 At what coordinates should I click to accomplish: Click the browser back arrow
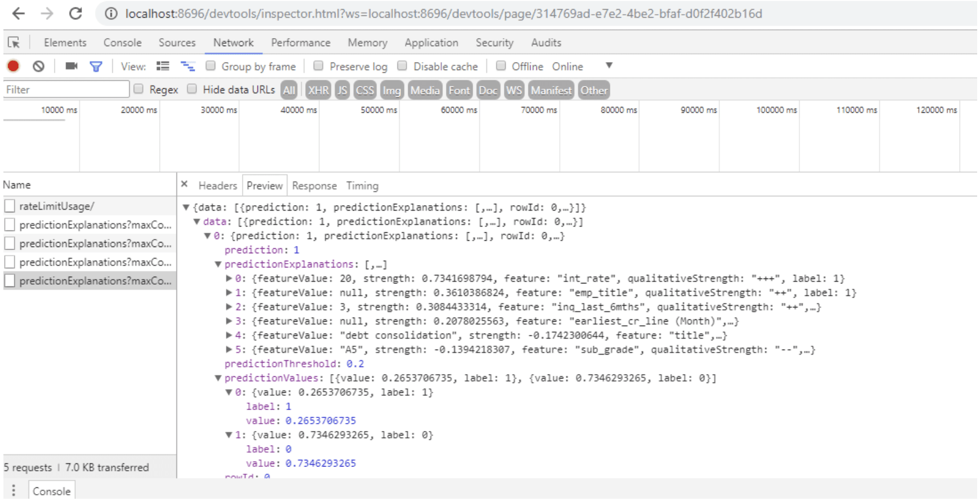pyautogui.click(x=18, y=13)
